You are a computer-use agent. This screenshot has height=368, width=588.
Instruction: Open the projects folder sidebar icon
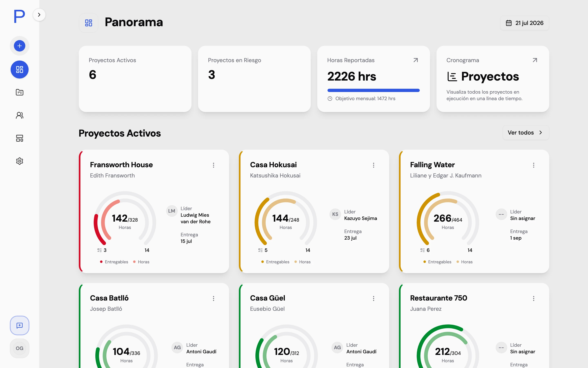click(20, 92)
